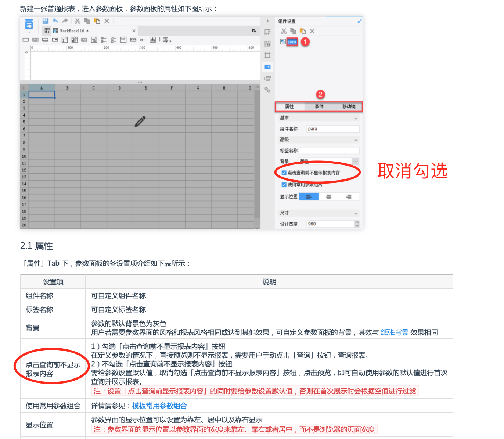This screenshot has width=504, height=439.
Task: Insert a number widget (123 icon)
Action: click(84, 40)
